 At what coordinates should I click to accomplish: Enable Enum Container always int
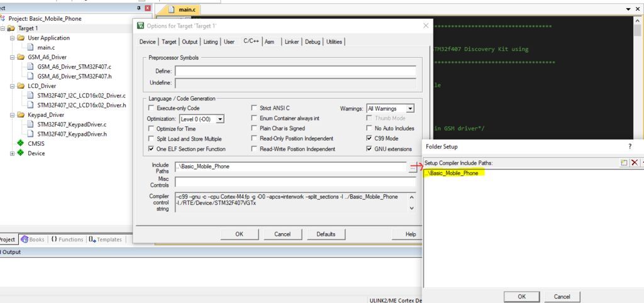[x=255, y=118]
